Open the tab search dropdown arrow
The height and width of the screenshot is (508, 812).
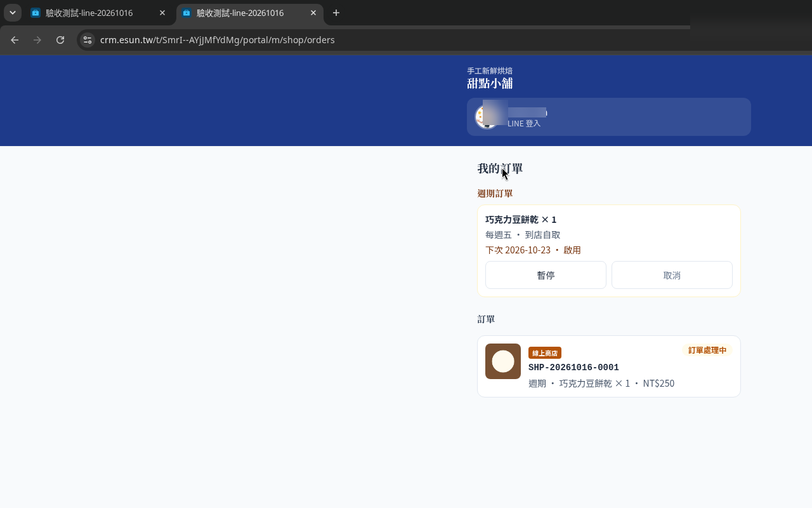point(13,13)
